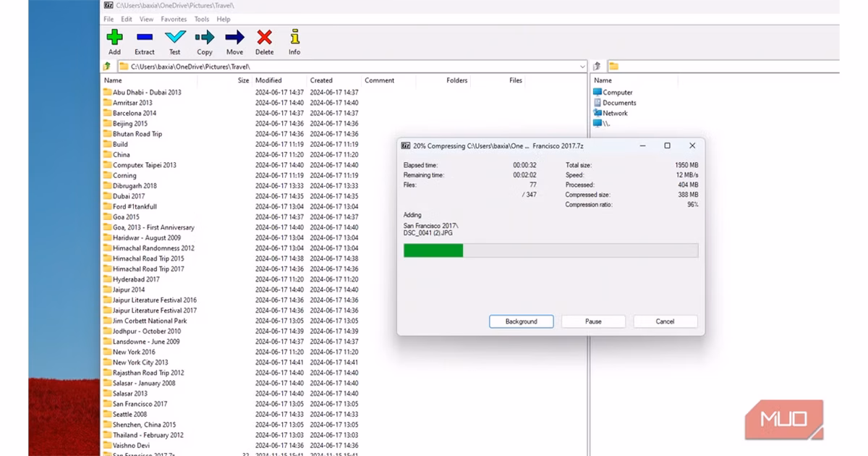
Task: Select the Jodhpur - October 2010 folder name
Action: coord(147,331)
